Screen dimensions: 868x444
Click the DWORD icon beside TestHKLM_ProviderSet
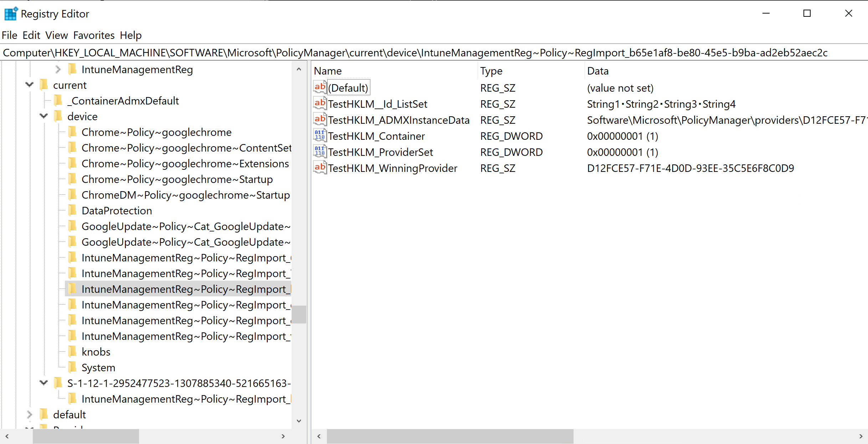[x=320, y=152]
